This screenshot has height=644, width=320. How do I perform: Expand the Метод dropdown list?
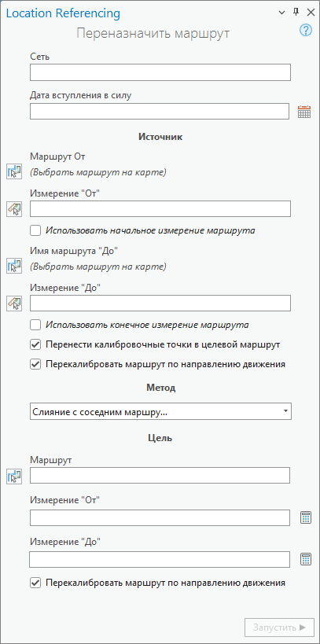[160, 411]
